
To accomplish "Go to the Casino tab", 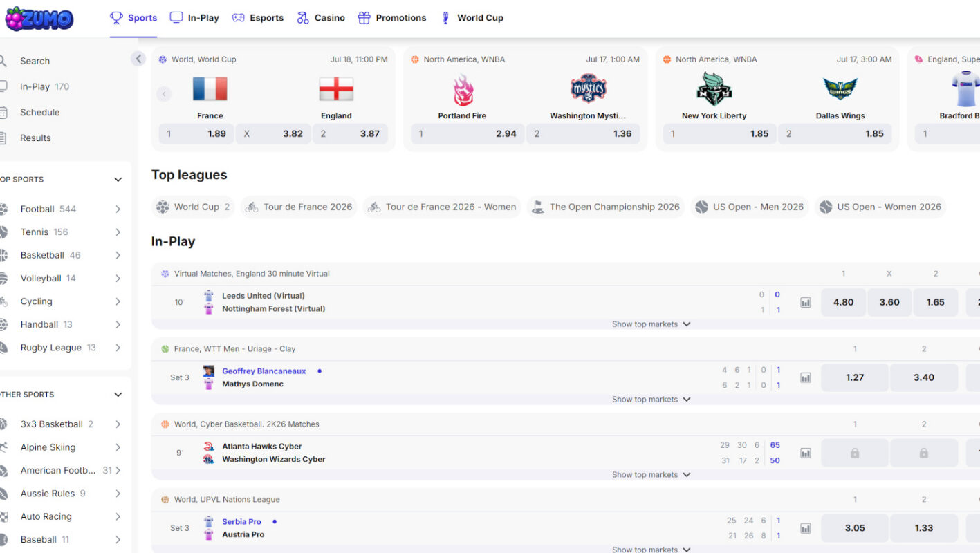I will pyautogui.click(x=321, y=18).
